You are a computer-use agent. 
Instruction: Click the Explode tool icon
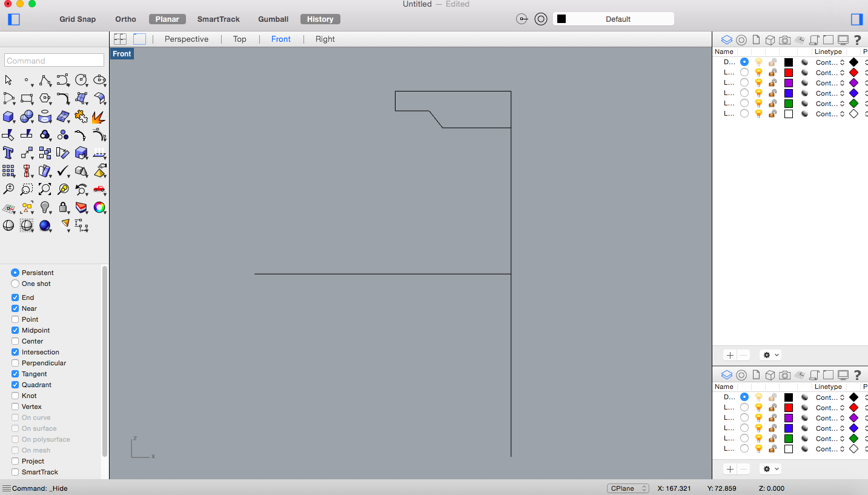coord(99,116)
